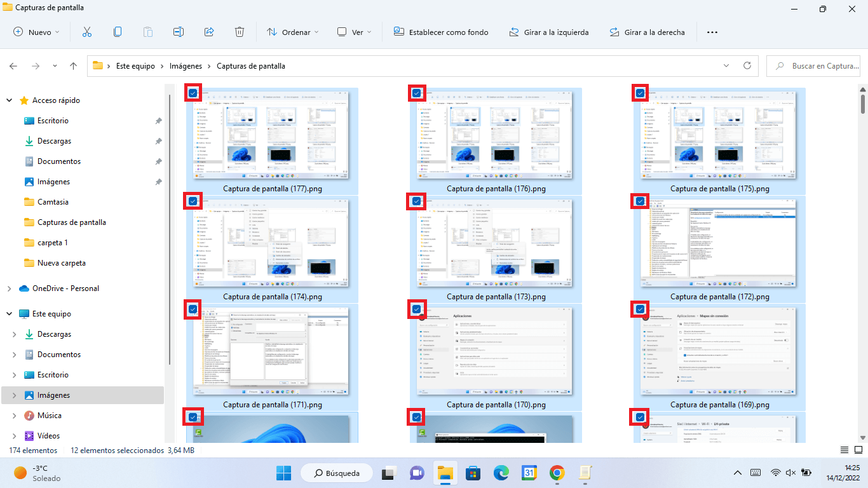Screen dimensions: 868x488
Task: Open the calendar app taskbar icon
Action: point(529,473)
